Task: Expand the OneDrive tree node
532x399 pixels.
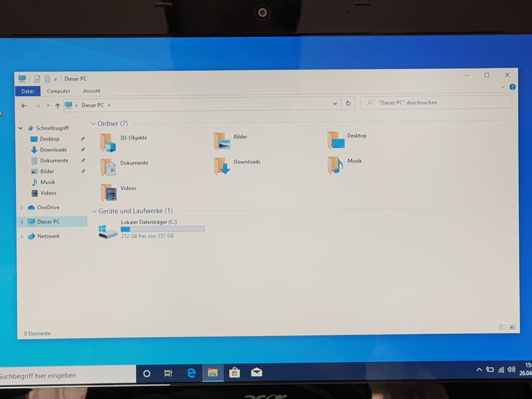Action: point(22,207)
